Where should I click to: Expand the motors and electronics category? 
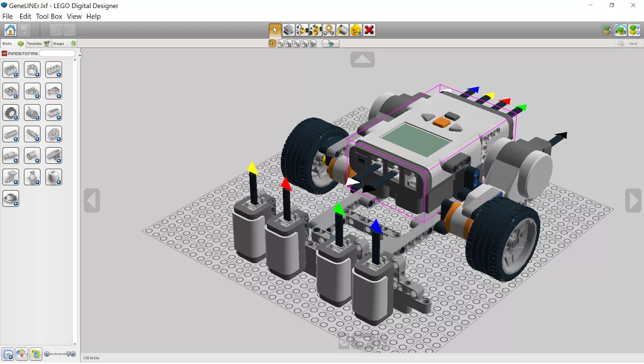32,113
